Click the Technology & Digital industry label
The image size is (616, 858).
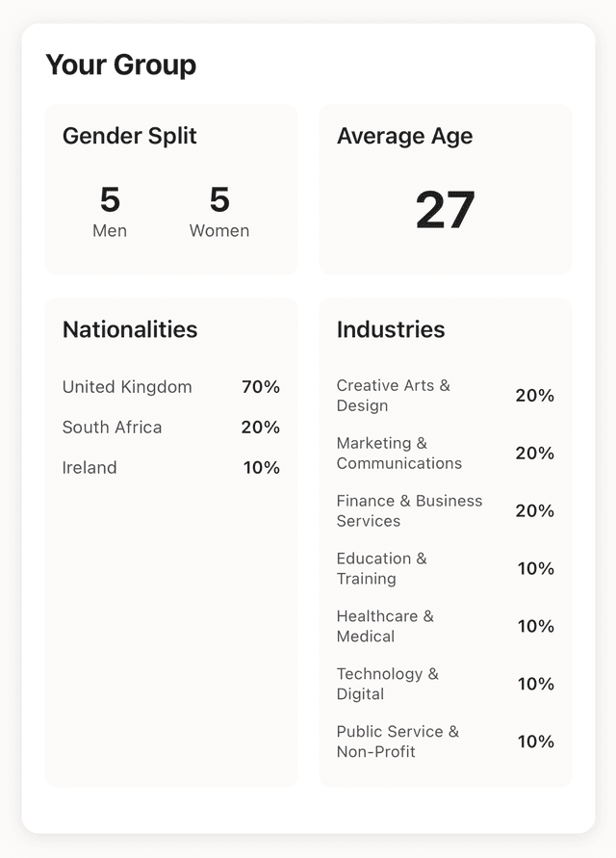[387, 684]
